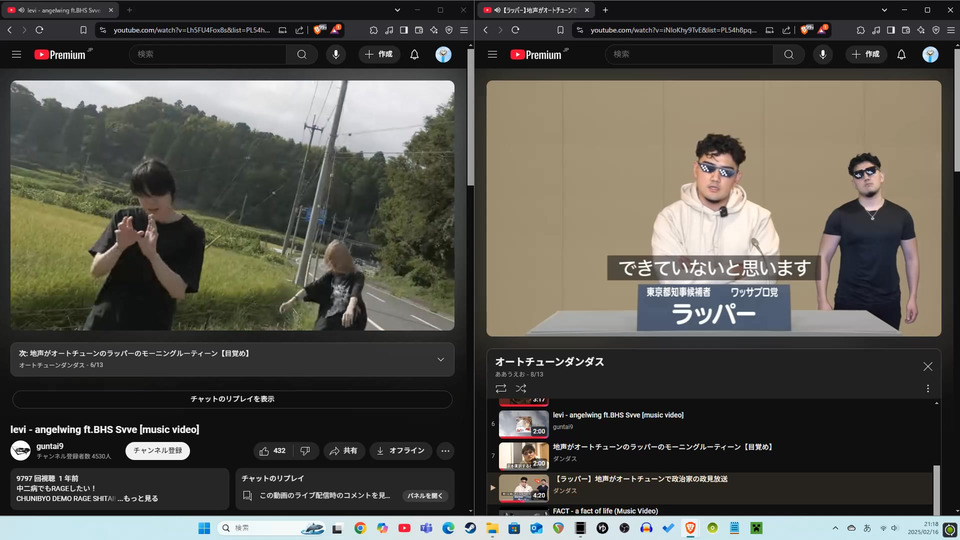Focus YouTube search field in right window
The width and height of the screenshot is (960, 540).
[x=689, y=54]
